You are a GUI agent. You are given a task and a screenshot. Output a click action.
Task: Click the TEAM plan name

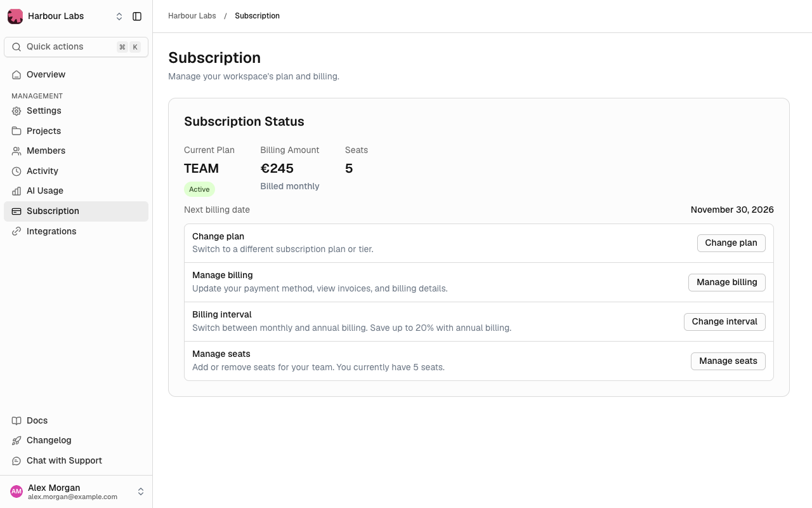pyautogui.click(x=201, y=169)
